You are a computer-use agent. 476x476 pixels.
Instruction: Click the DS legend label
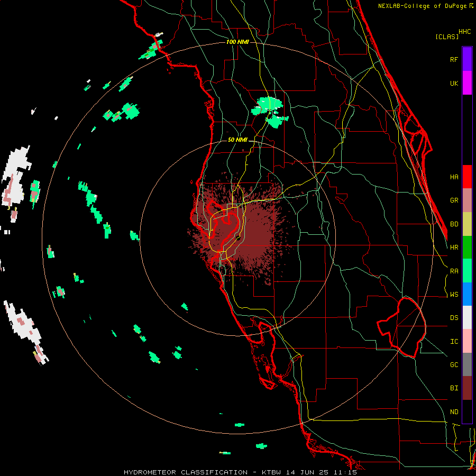[x=454, y=317]
